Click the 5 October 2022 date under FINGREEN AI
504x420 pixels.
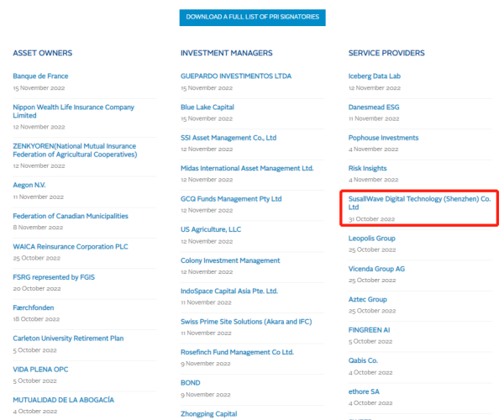pos(370,341)
